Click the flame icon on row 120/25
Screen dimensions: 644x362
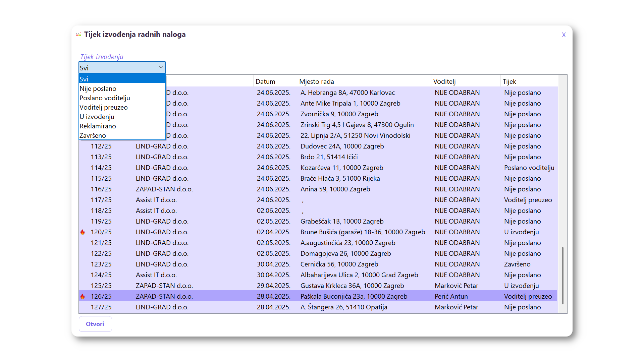pyautogui.click(x=83, y=232)
